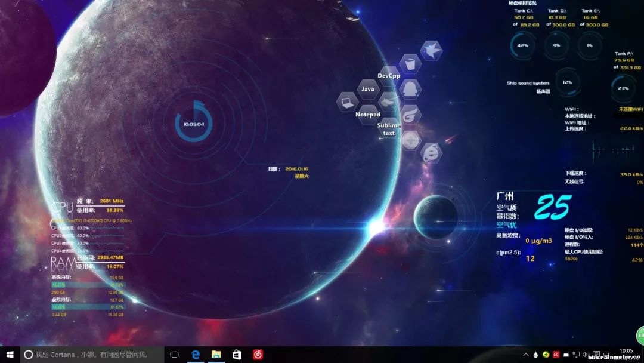Click the Tank C:\ 50.7 GB value
The height and width of the screenshot is (363, 644).
pos(524,18)
